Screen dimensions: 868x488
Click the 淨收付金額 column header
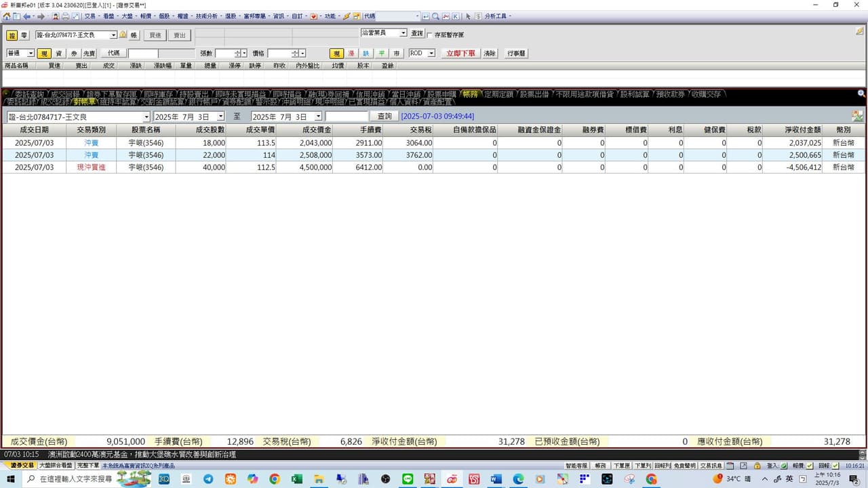(x=793, y=129)
